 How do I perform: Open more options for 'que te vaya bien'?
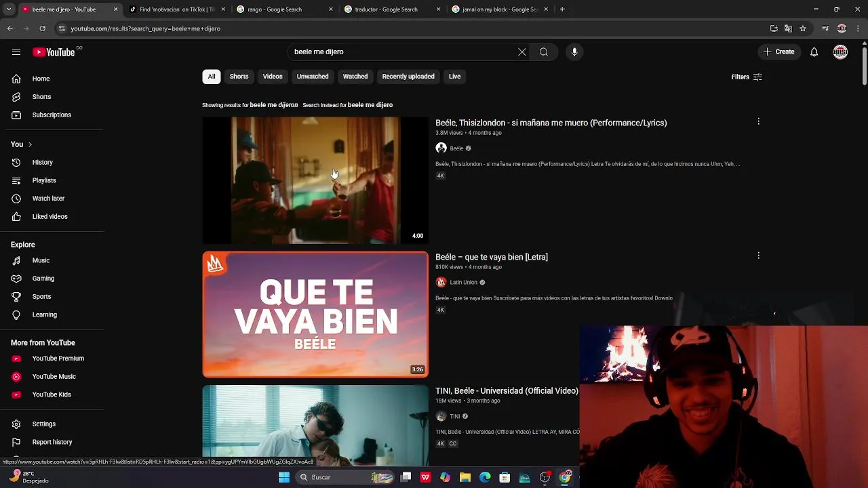pos(758,256)
